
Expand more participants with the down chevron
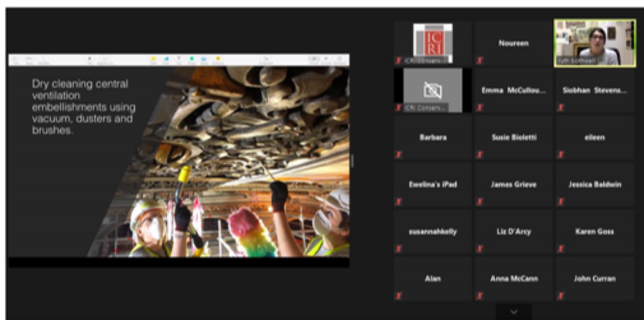(514, 311)
